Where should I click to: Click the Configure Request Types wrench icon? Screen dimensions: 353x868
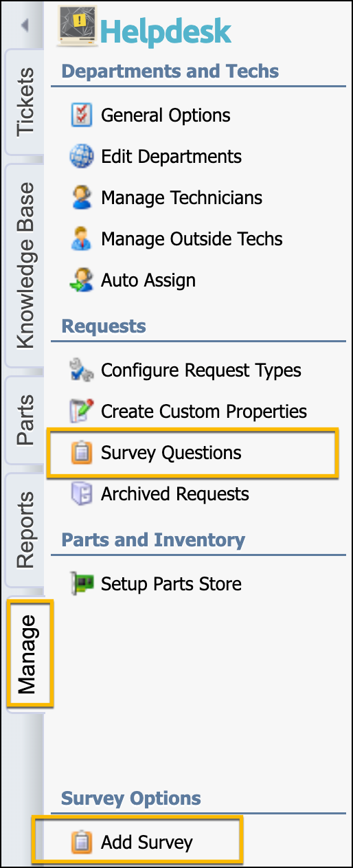pos(82,370)
